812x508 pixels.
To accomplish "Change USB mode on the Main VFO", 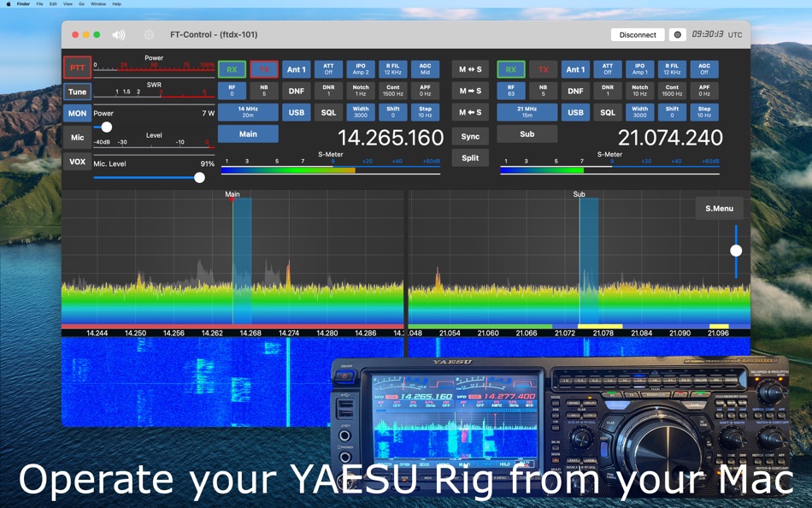I will coord(297,113).
